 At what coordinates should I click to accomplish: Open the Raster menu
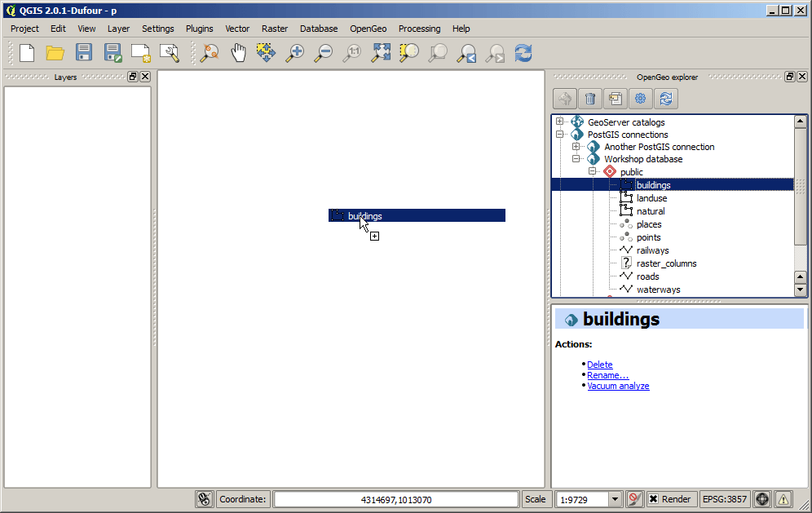tap(275, 29)
